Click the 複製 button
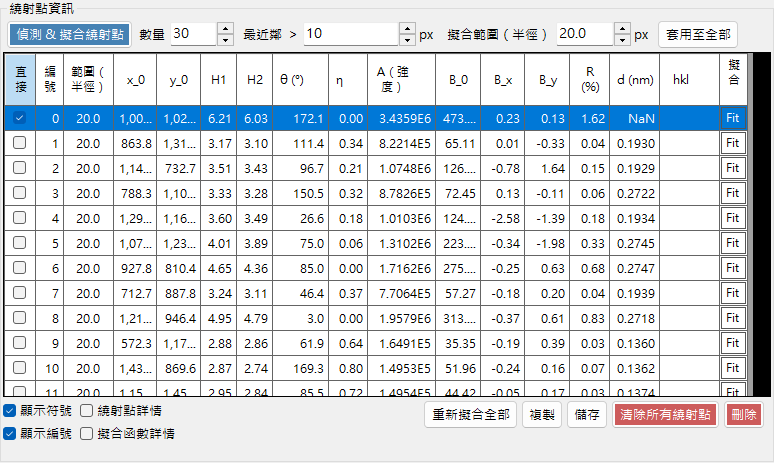 point(542,415)
